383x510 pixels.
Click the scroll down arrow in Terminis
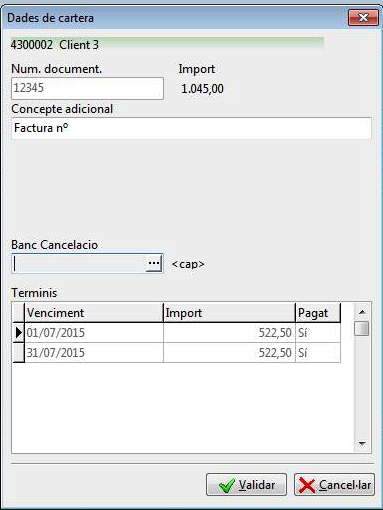pos(362,443)
